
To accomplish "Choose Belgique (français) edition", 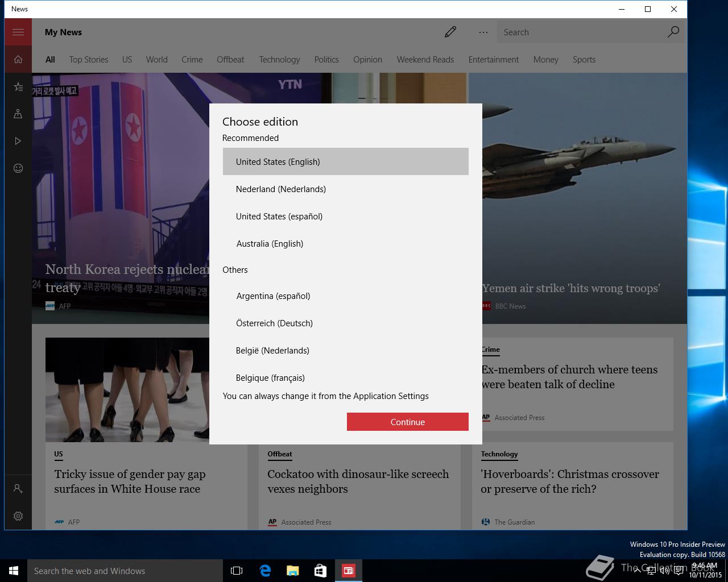I will [346, 377].
